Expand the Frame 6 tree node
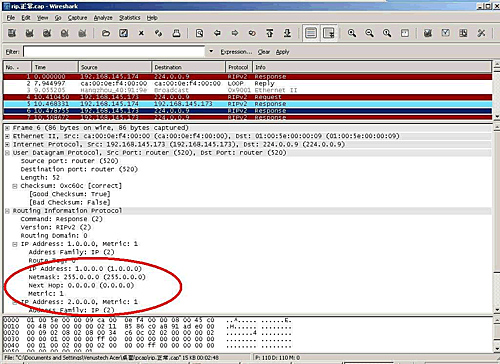 tap(7, 128)
